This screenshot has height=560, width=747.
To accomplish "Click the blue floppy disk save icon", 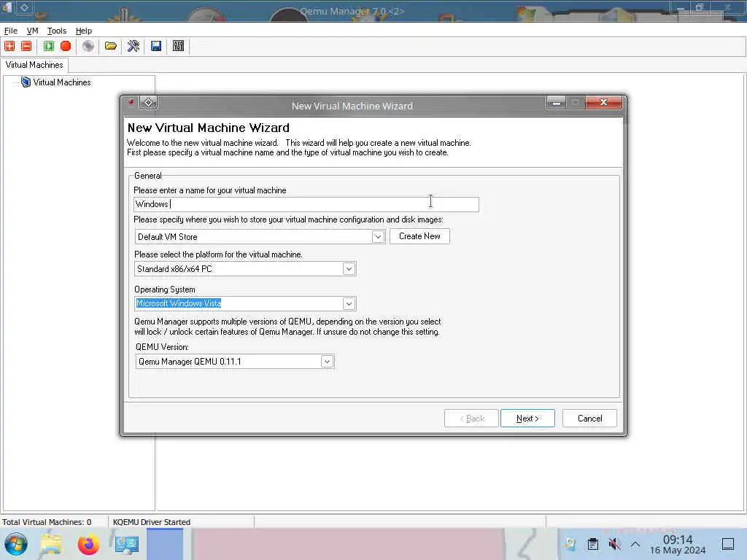I will click(156, 46).
